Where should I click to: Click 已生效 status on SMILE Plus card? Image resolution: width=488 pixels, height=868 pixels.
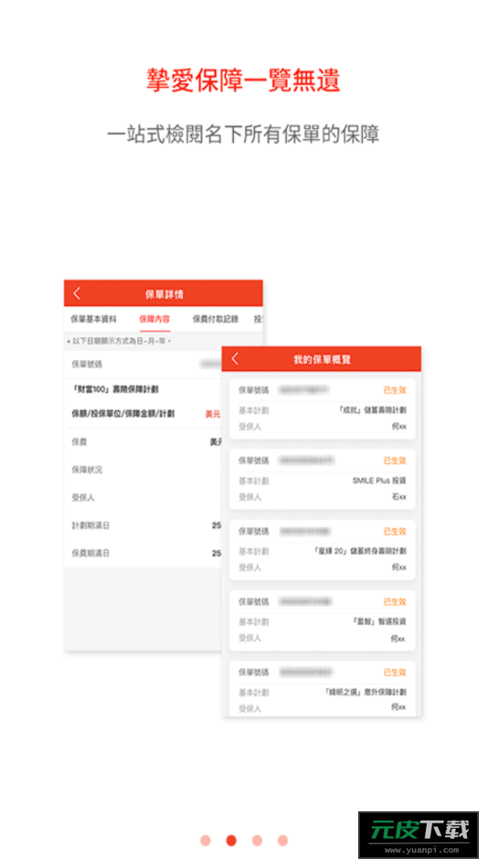(395, 460)
